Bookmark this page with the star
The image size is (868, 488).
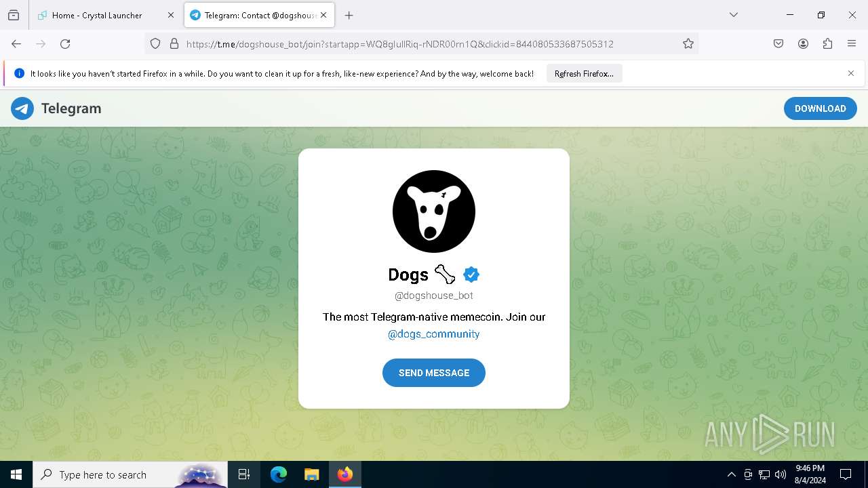(x=688, y=44)
